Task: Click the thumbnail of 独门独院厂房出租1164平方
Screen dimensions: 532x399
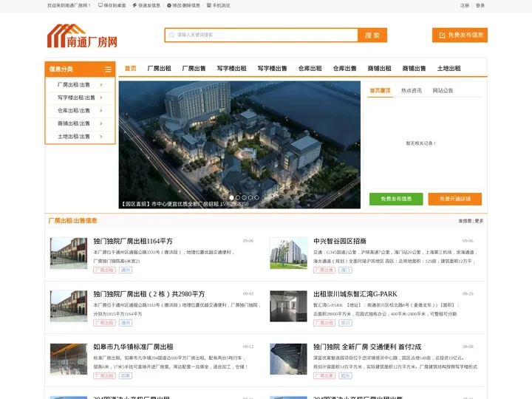Action: pos(69,253)
